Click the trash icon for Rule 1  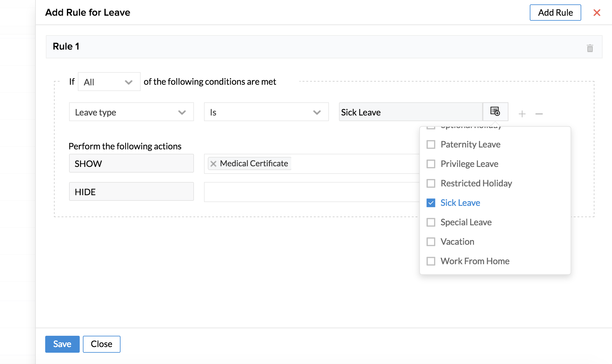point(590,48)
